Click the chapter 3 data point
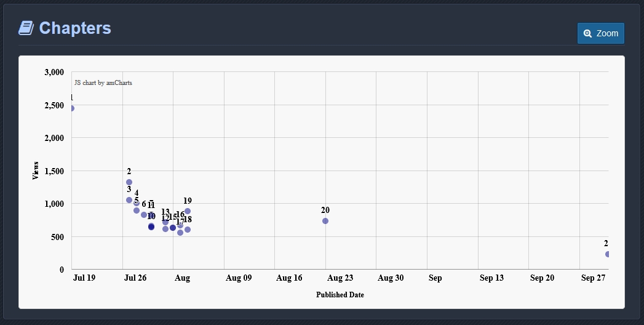644x325 pixels. (129, 200)
